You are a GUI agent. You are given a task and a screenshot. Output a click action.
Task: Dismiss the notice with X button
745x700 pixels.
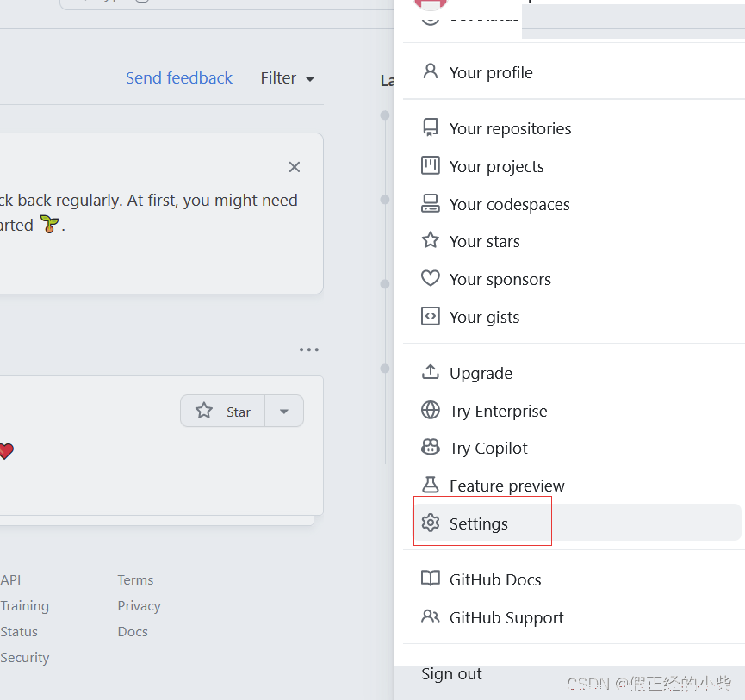295,167
